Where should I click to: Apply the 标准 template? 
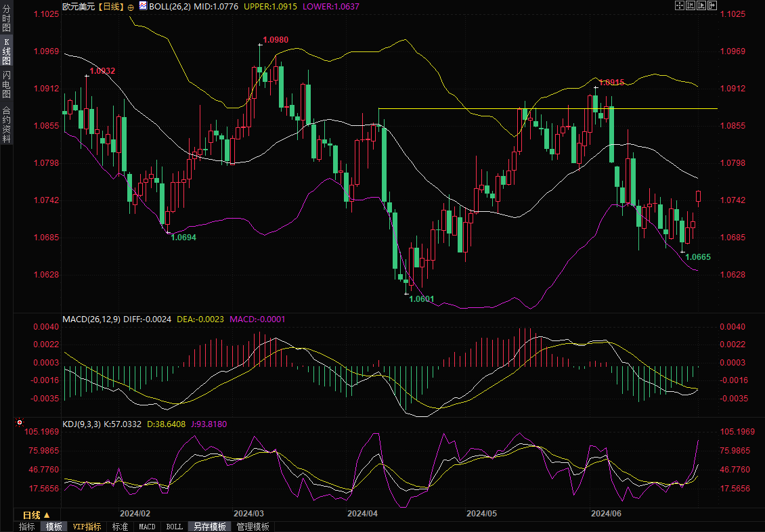[120, 527]
